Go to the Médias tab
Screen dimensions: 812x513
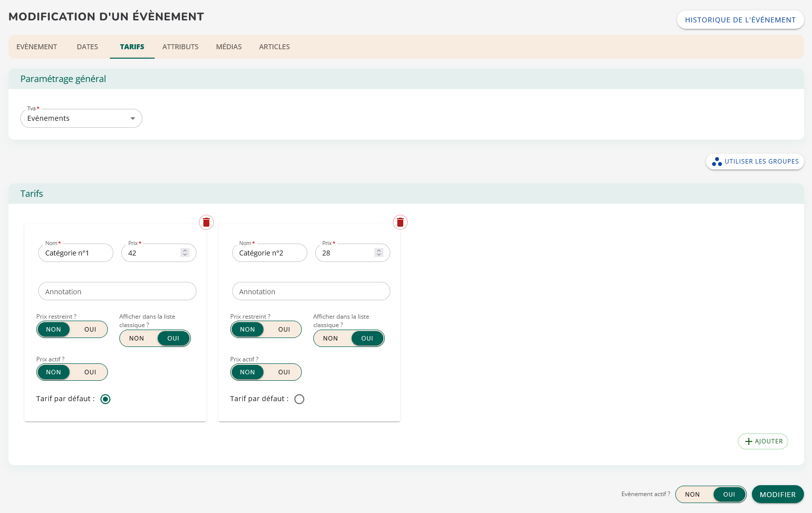229,47
